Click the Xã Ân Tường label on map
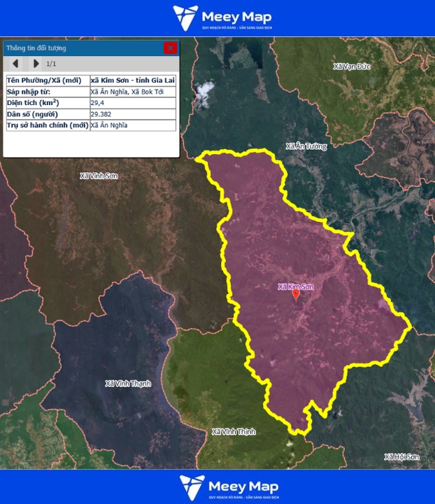This screenshot has width=435, height=504. (x=306, y=146)
